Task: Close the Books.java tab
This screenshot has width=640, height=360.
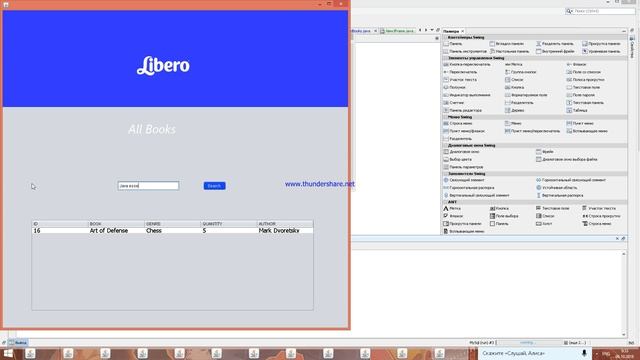Action: (x=376, y=31)
